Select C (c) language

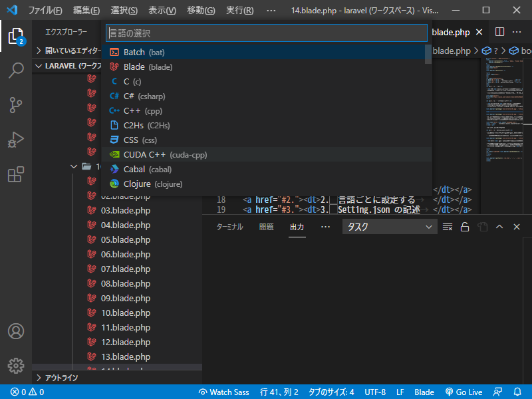click(x=263, y=81)
